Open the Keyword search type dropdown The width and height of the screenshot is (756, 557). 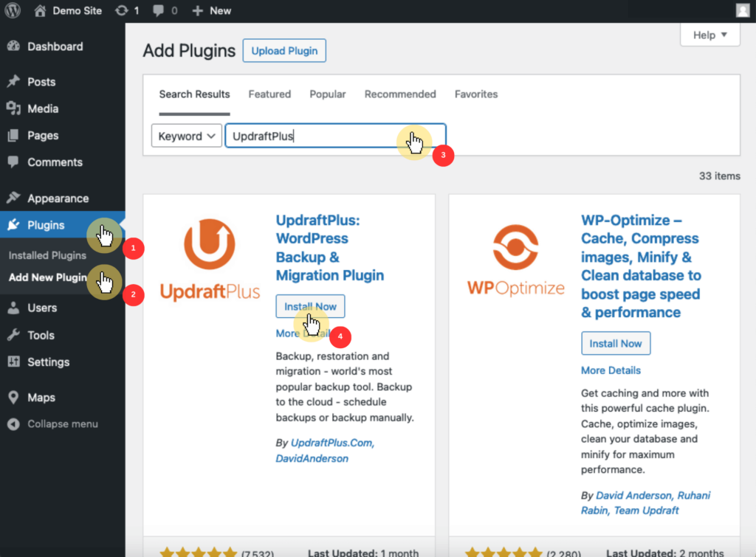pos(187,136)
